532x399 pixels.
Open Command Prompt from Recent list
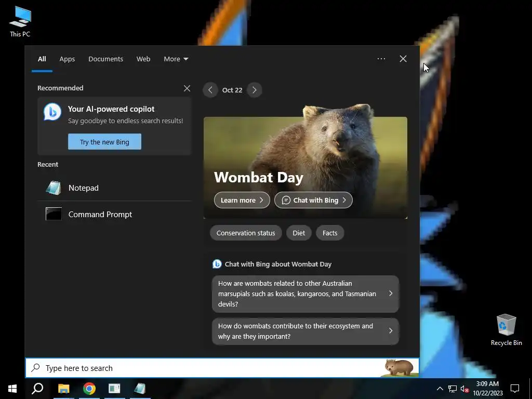point(114,214)
